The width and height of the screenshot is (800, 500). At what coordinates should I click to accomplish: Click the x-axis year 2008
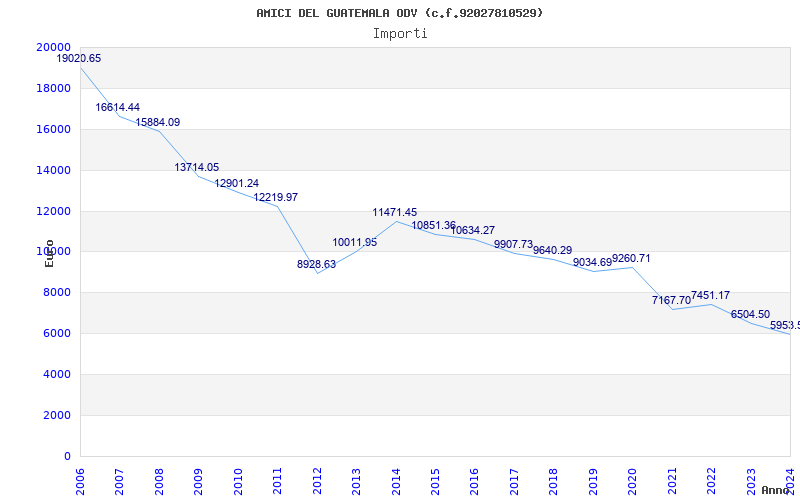(x=159, y=481)
